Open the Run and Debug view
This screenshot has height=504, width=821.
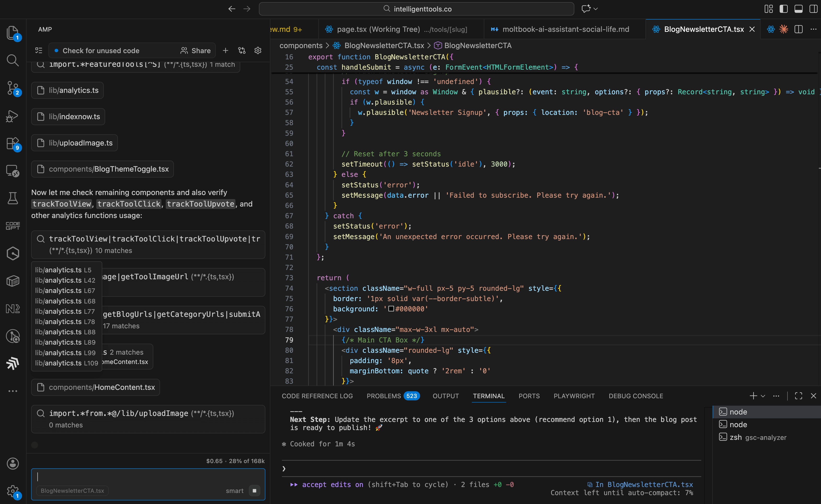(12, 116)
